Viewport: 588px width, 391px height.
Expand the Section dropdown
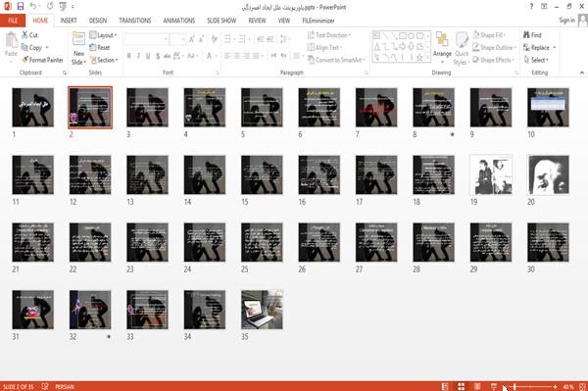click(x=104, y=60)
